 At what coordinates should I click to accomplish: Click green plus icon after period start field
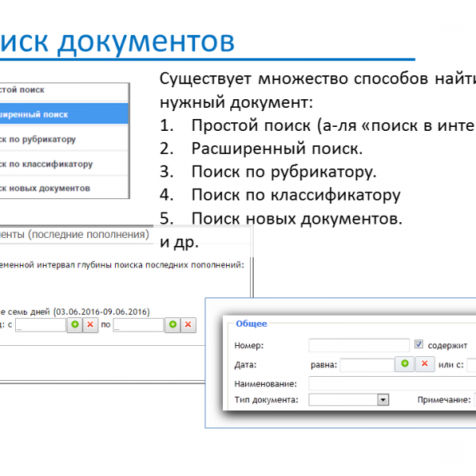click(x=75, y=324)
